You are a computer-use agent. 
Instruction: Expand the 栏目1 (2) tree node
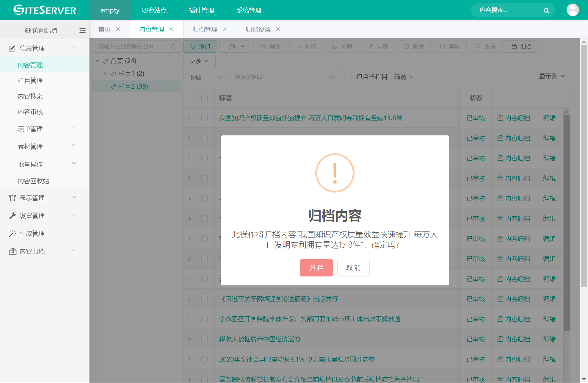[x=105, y=74]
